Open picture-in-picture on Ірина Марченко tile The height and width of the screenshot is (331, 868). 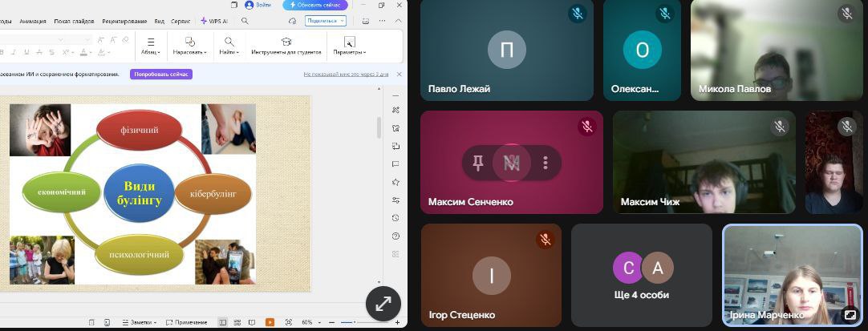(x=850, y=317)
